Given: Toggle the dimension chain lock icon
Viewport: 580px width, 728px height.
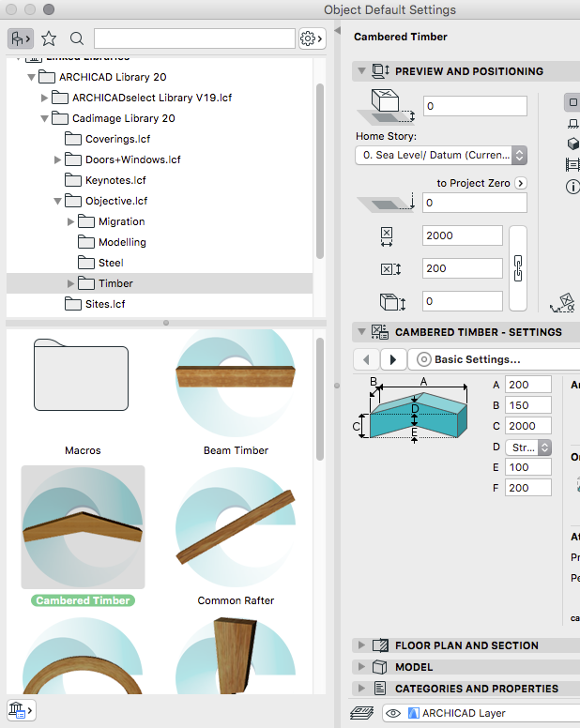Looking at the screenshot, I should point(518,268).
